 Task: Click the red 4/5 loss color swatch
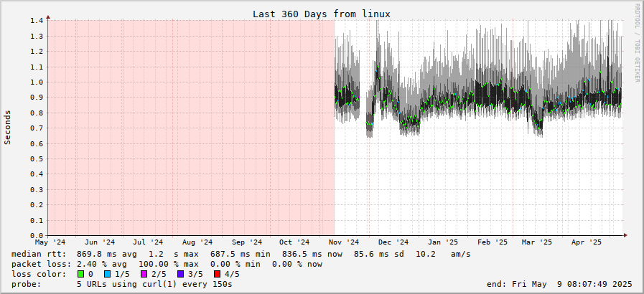pos(217,274)
